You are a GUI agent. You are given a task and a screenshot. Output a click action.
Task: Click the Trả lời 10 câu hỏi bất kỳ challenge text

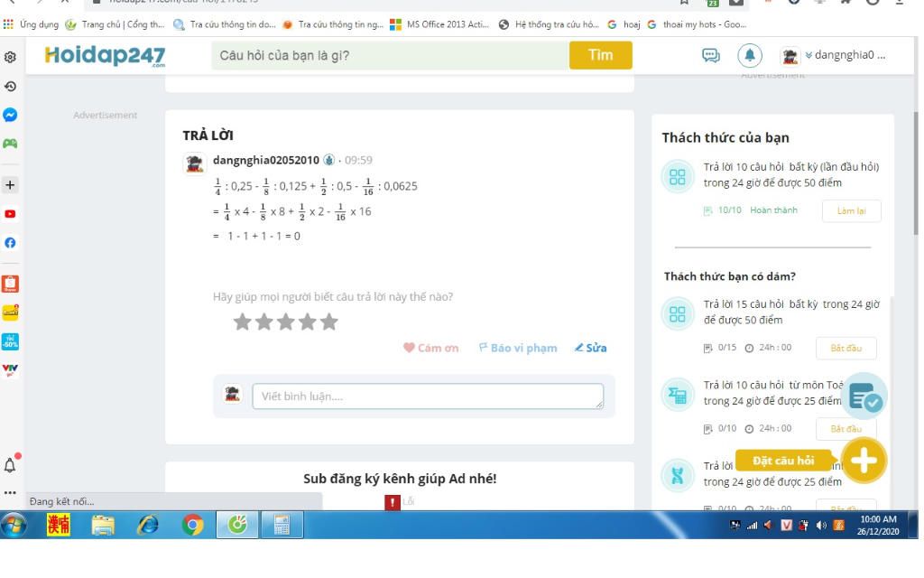pos(790,174)
